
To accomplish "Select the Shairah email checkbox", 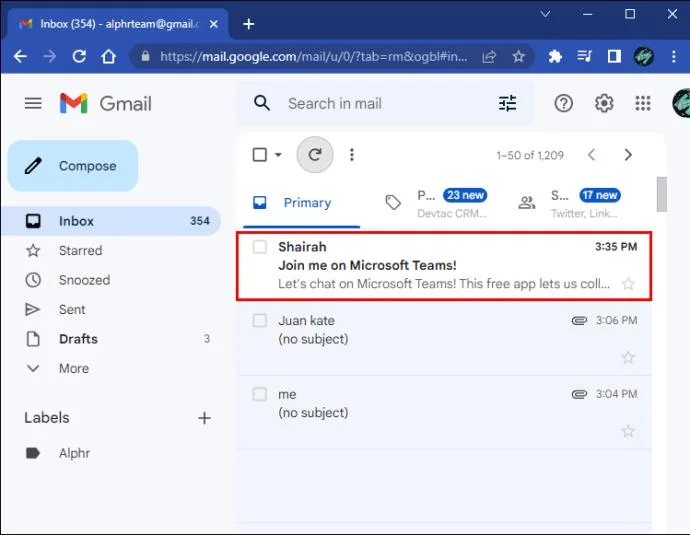I will point(260,247).
